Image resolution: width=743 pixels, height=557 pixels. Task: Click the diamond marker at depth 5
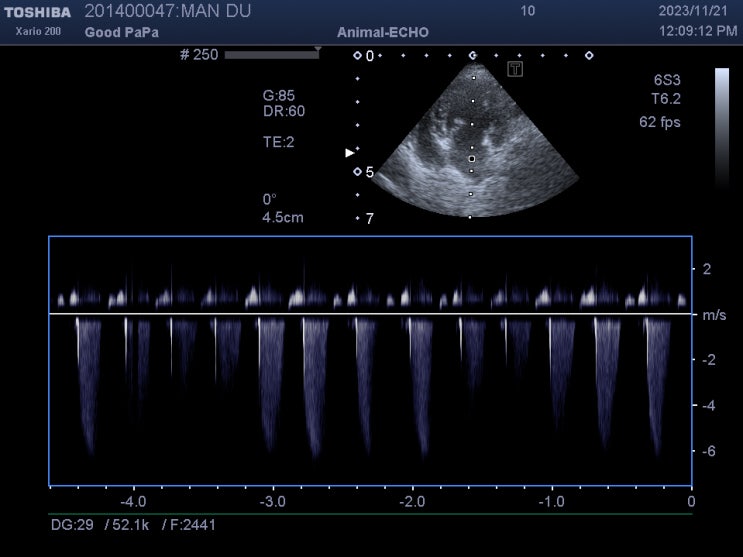point(357,172)
